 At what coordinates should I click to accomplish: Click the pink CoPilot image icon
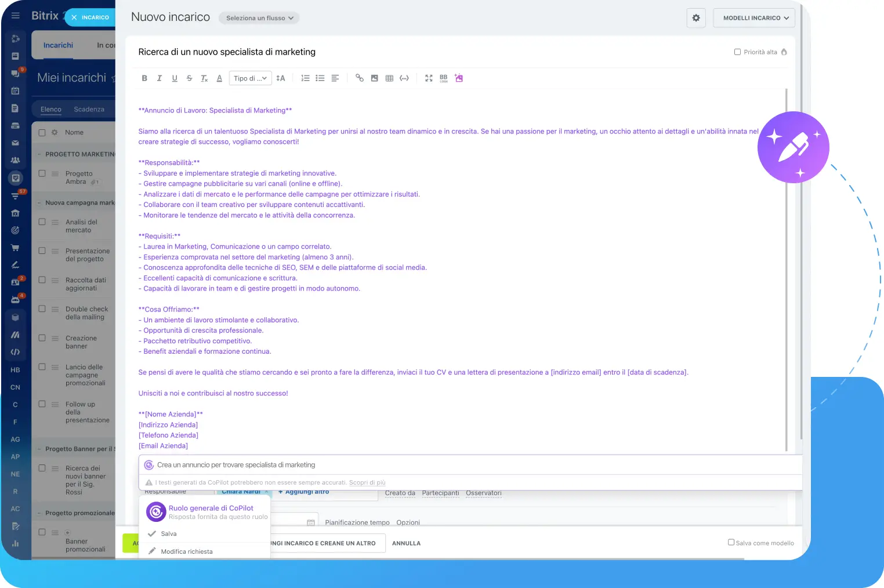click(x=459, y=78)
